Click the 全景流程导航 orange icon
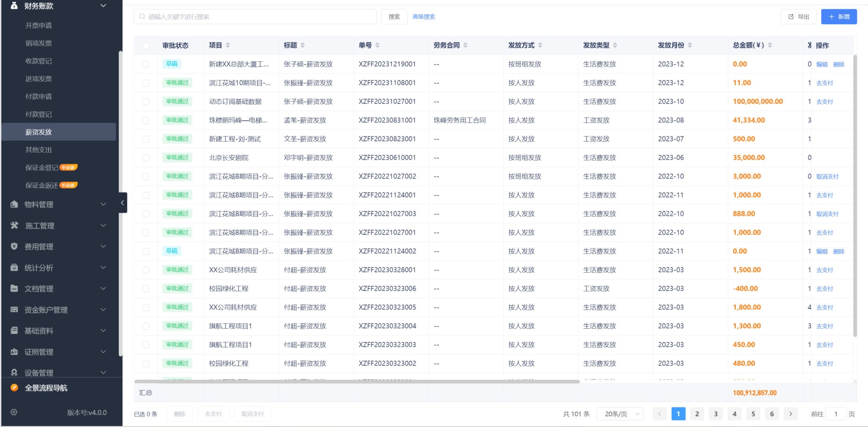The width and height of the screenshot is (868, 427). pyautogui.click(x=14, y=388)
